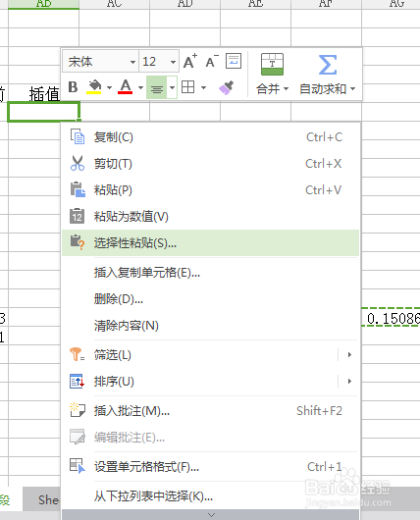
Task: Open 选择性粘贴(S)... dialog
Action: (210, 243)
